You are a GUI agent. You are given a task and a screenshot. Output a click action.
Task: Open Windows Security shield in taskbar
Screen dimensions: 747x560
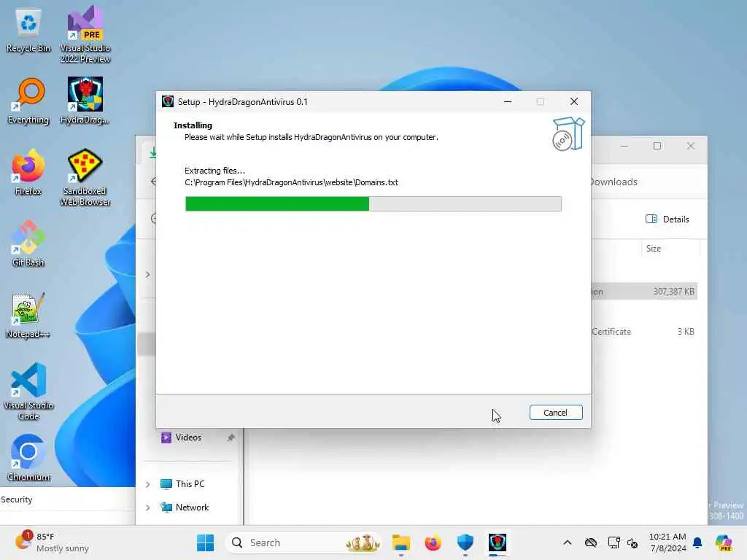pyautogui.click(x=465, y=542)
